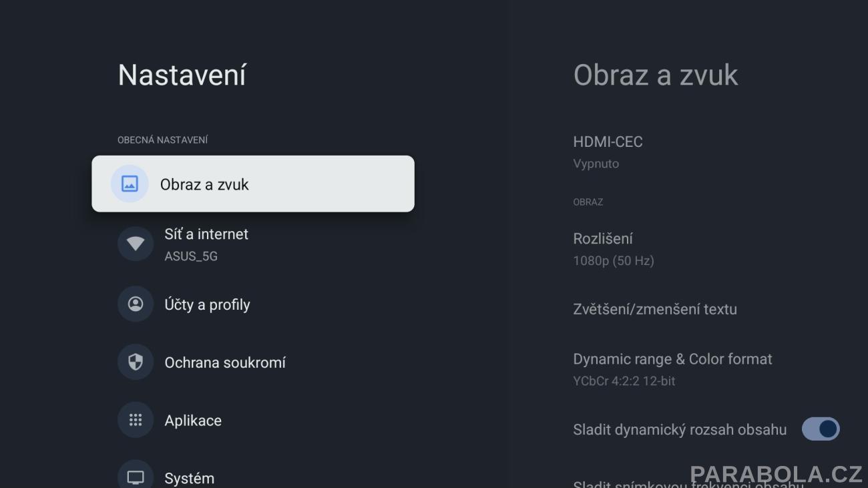The image size is (868, 488).
Task: Click the YCbCr 4:2:2 12-bit value
Action: (x=624, y=381)
